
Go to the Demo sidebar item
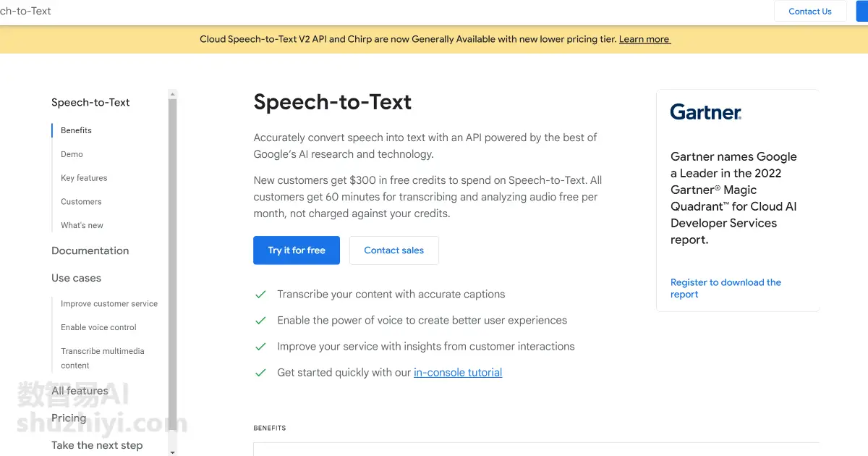(72, 154)
